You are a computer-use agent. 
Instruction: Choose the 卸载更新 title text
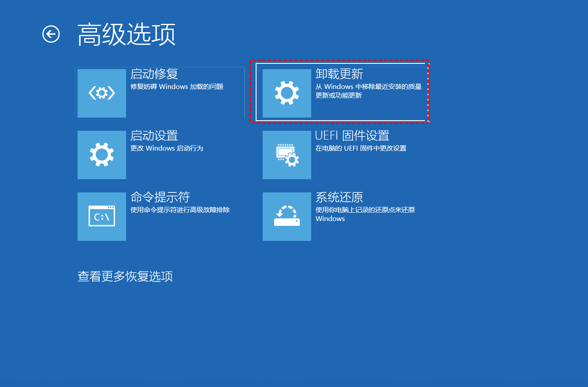click(339, 74)
